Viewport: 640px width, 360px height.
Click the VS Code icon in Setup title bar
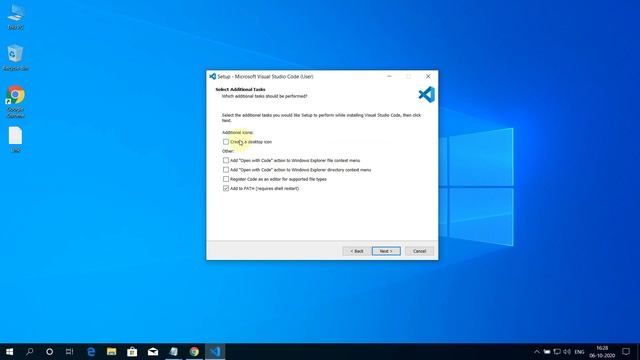tap(213, 76)
